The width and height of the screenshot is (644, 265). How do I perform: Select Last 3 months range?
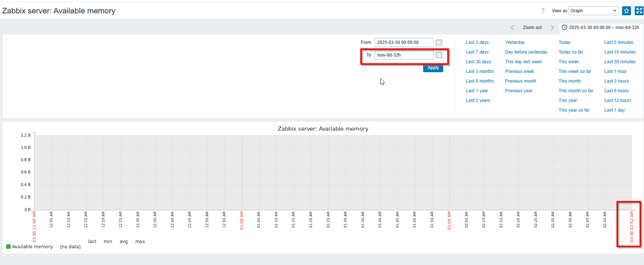pyautogui.click(x=480, y=71)
